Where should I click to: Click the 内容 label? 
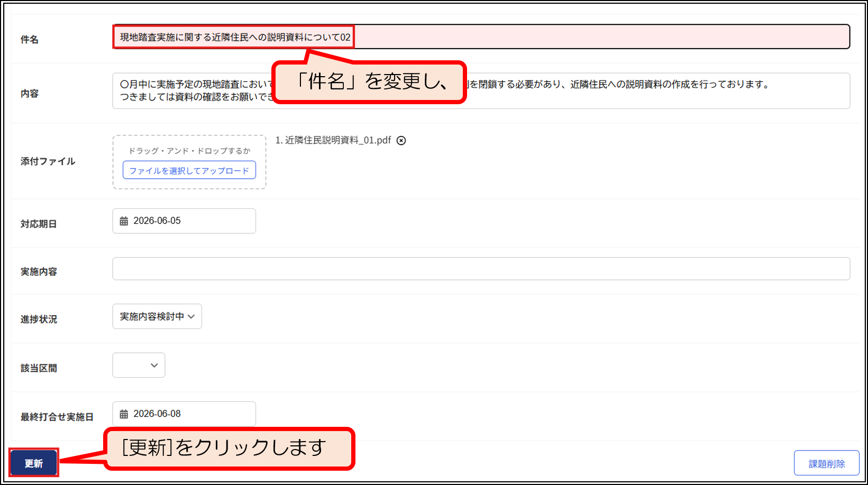tap(30, 94)
